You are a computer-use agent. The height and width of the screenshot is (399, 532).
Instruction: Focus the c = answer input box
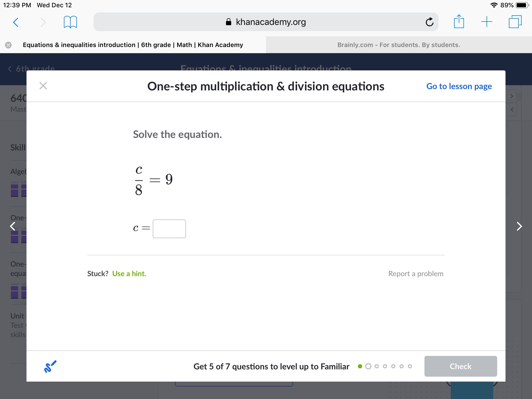tap(169, 229)
